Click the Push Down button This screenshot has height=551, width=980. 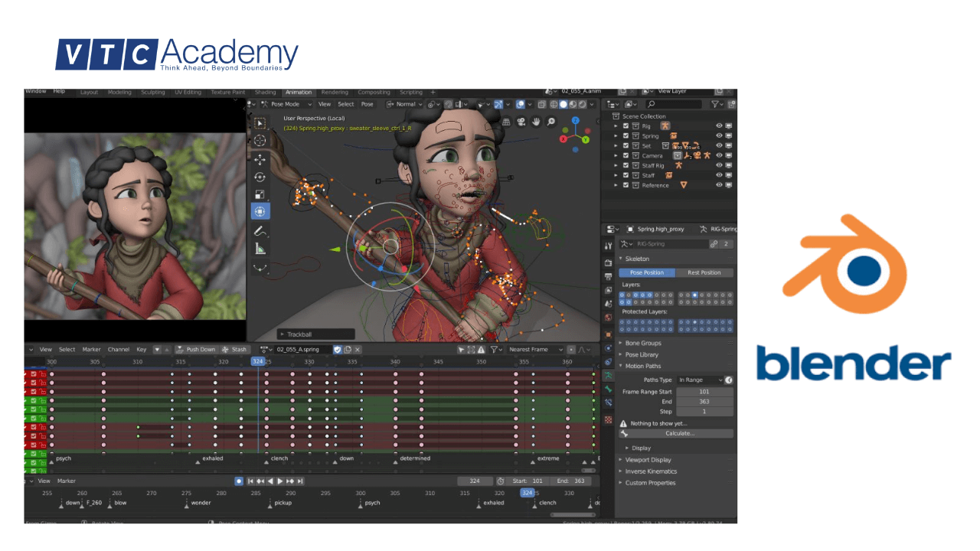tap(196, 349)
